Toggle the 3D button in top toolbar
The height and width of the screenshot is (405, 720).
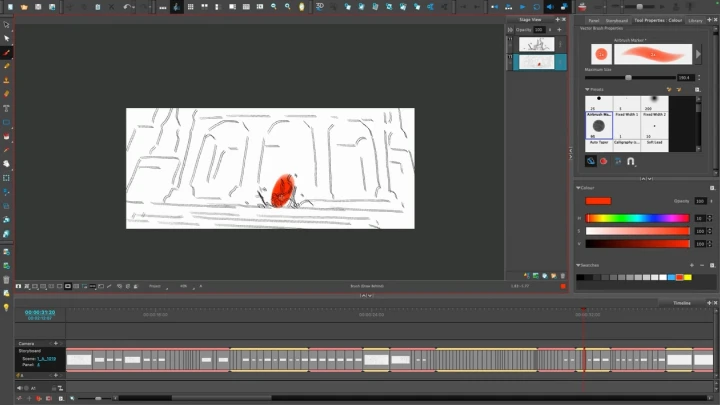click(x=320, y=6)
